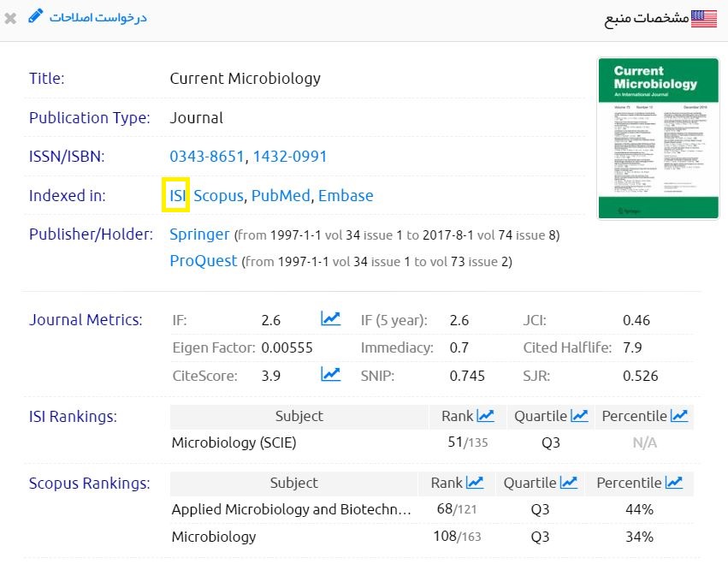
Task: Click the Current Microbiology cover thumbnail
Action: [646, 138]
